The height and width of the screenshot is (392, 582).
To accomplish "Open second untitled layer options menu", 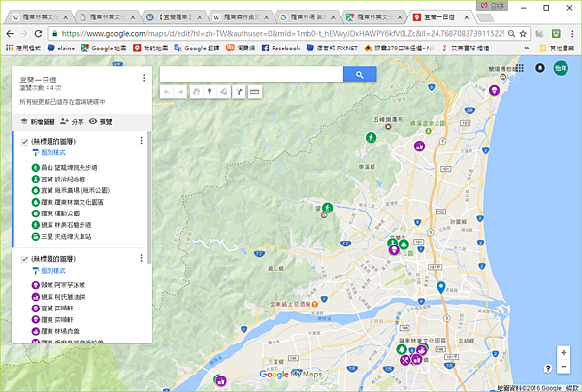I will coord(141,258).
